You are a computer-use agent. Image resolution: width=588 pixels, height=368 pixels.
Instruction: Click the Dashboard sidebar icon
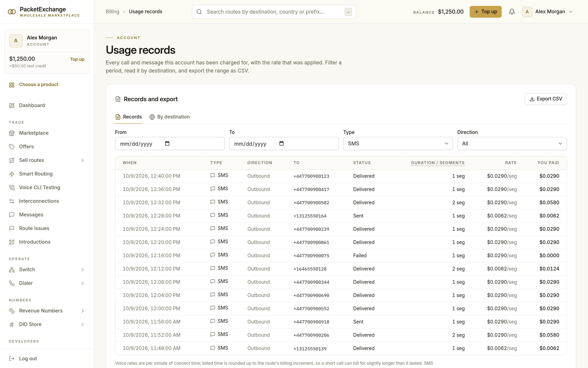[12, 105]
